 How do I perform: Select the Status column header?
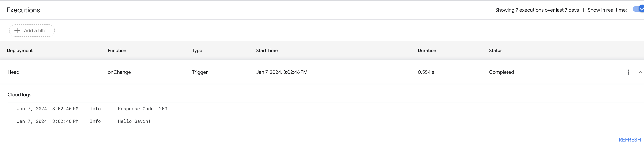pyautogui.click(x=495, y=51)
